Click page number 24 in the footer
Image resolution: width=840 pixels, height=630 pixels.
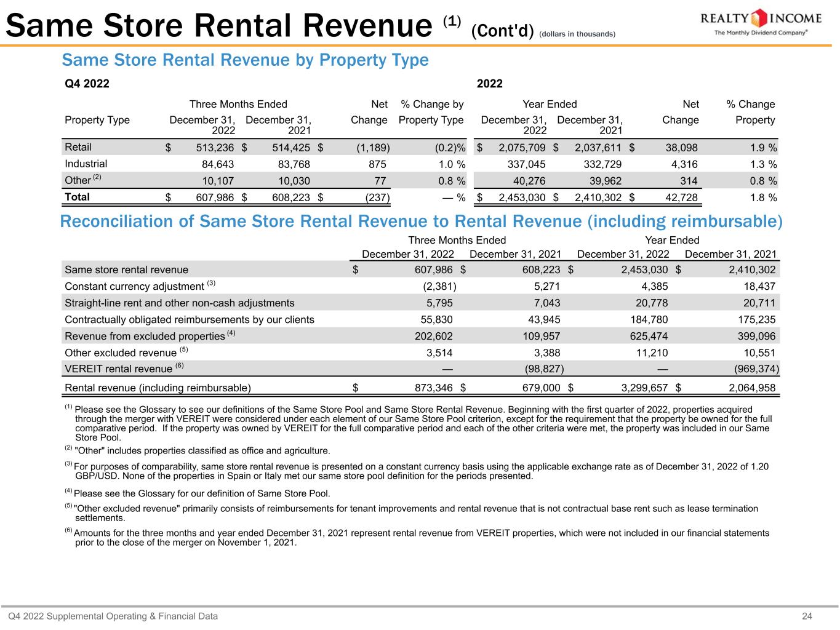pos(825,616)
